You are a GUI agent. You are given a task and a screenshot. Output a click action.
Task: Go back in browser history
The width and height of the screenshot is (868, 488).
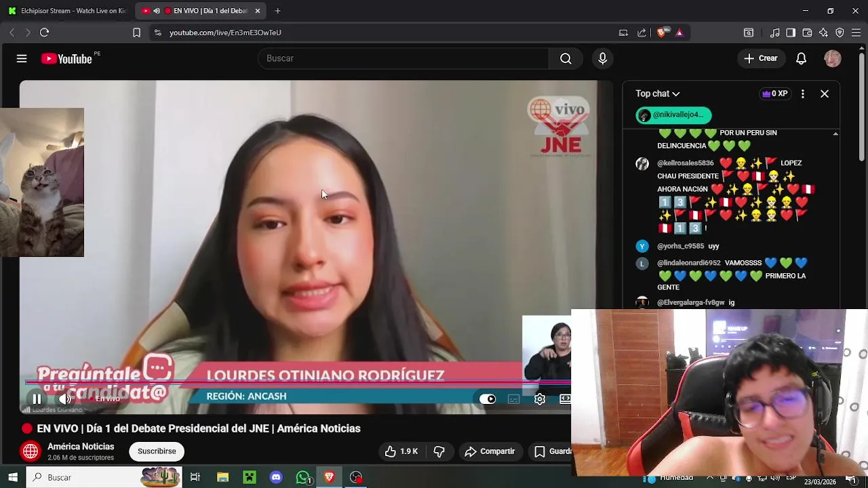pos(12,33)
